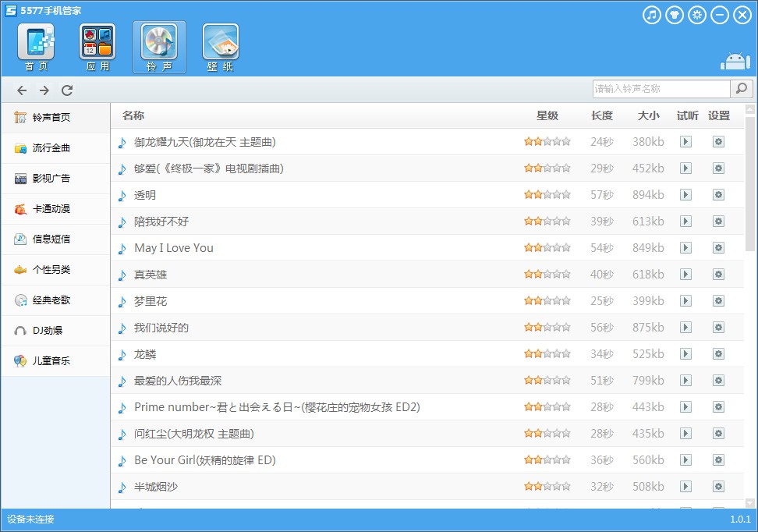Click the music note icon in title bar
Screen dimensions: 758x532
click(x=652, y=15)
